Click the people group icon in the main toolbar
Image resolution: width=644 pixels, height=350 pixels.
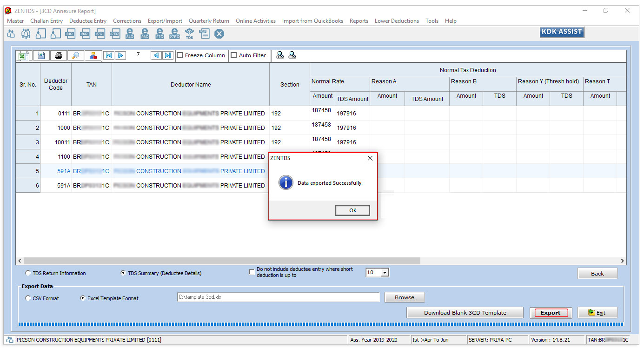click(26, 34)
